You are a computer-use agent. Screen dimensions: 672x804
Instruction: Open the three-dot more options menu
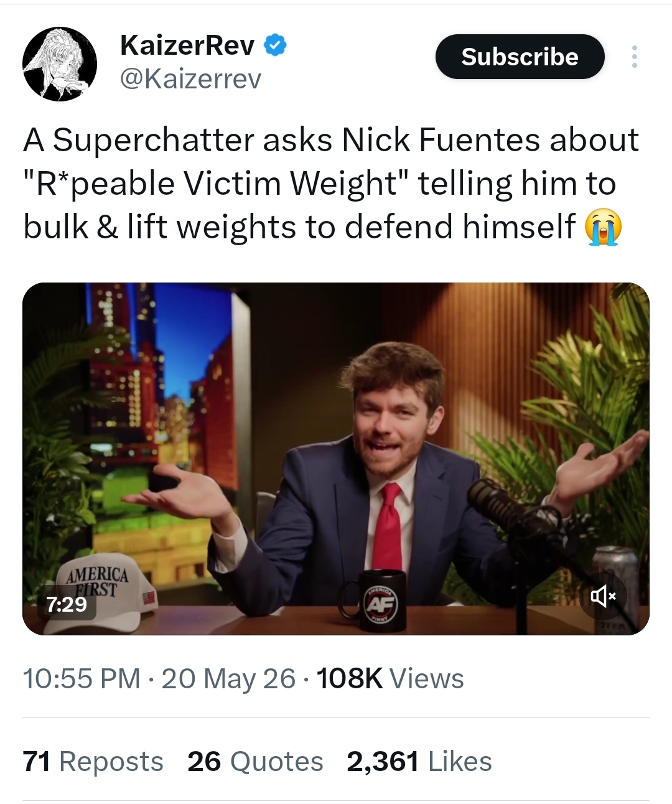click(x=634, y=57)
